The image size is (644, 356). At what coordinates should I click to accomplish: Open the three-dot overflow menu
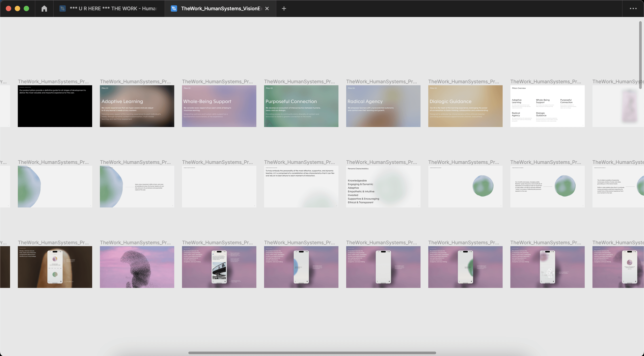[633, 8]
